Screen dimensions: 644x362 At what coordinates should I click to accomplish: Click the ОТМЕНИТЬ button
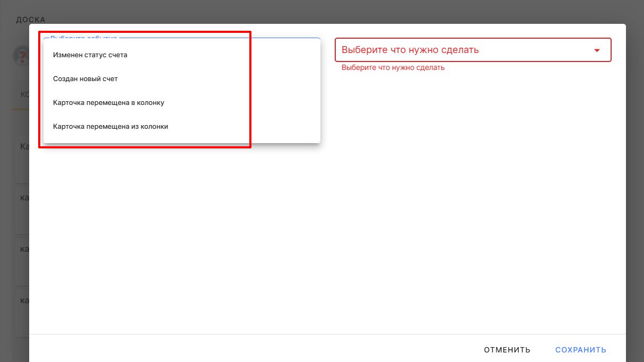(x=507, y=350)
